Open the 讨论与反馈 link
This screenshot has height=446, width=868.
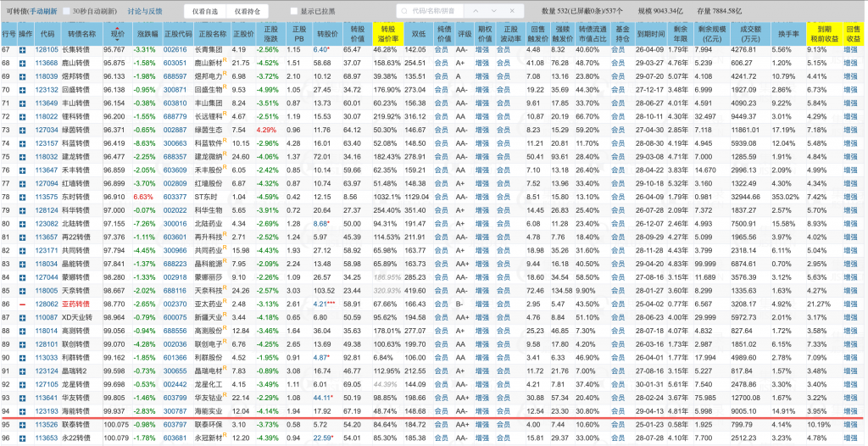pos(145,10)
